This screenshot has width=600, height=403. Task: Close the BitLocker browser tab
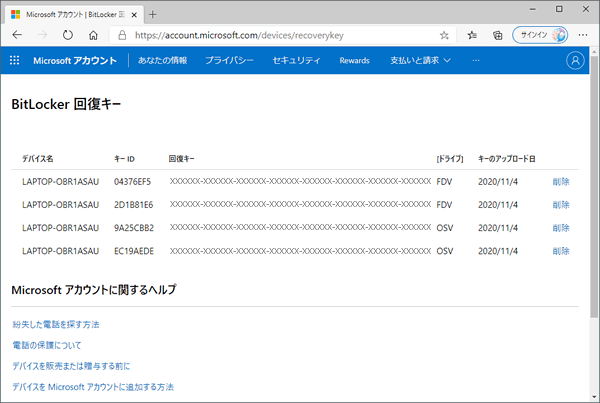point(134,15)
